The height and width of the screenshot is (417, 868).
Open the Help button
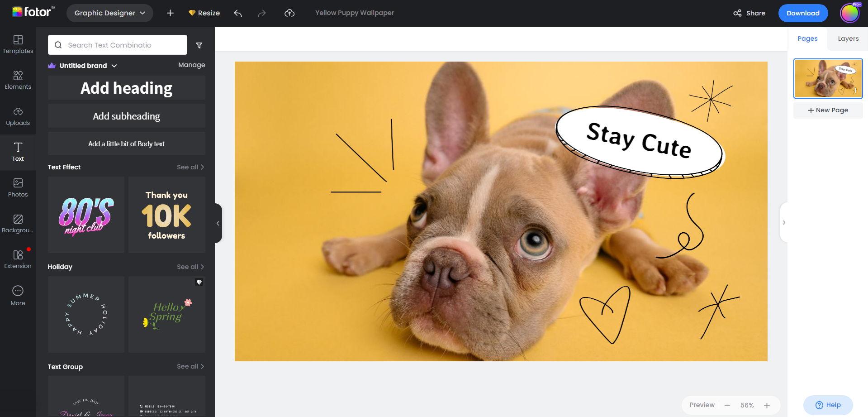[828, 405]
